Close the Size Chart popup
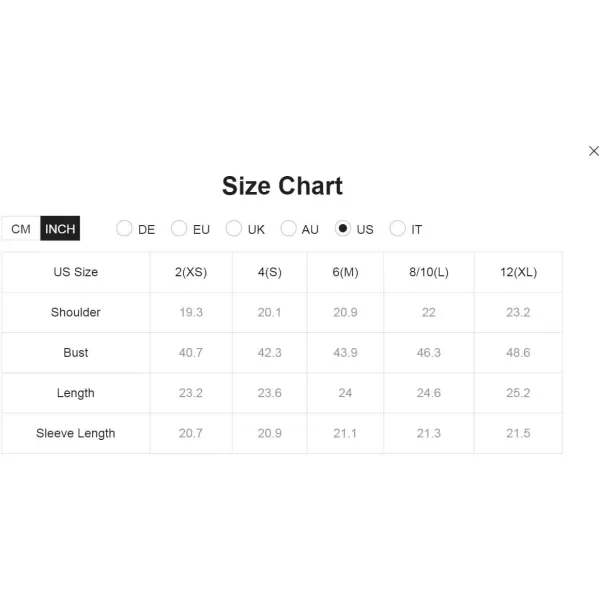 point(593,151)
